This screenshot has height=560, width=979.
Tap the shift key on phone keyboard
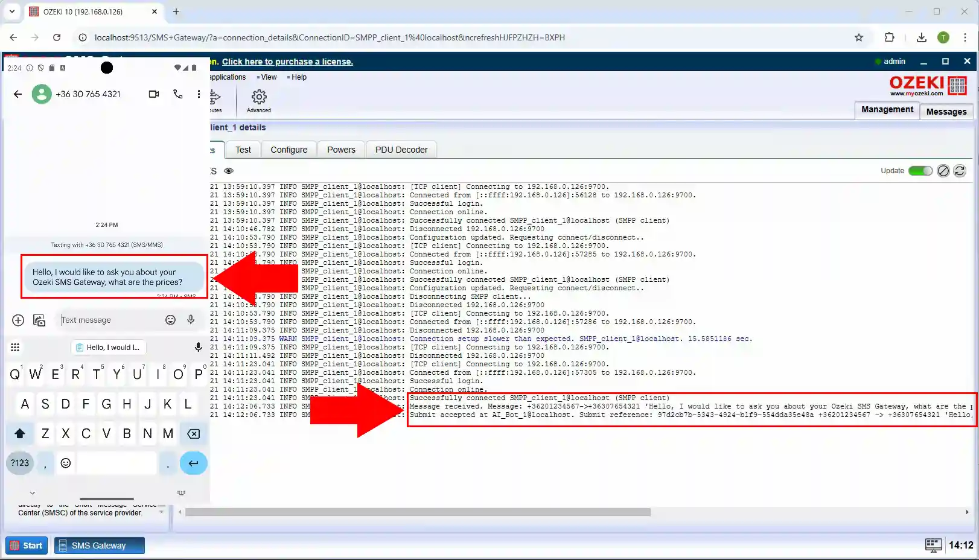click(20, 433)
